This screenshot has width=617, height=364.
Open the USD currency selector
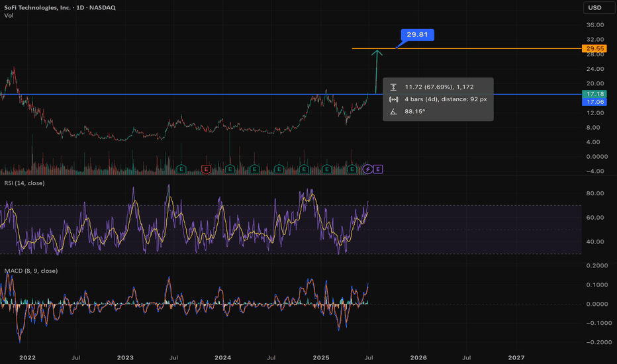click(599, 7)
